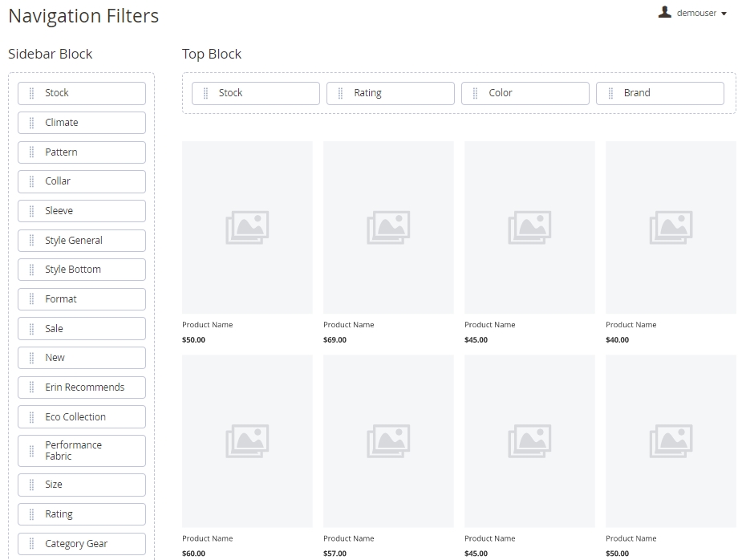Image resolution: width=738 pixels, height=560 pixels.
Task: Select the Collar filter in sidebar block
Action: 82,181
